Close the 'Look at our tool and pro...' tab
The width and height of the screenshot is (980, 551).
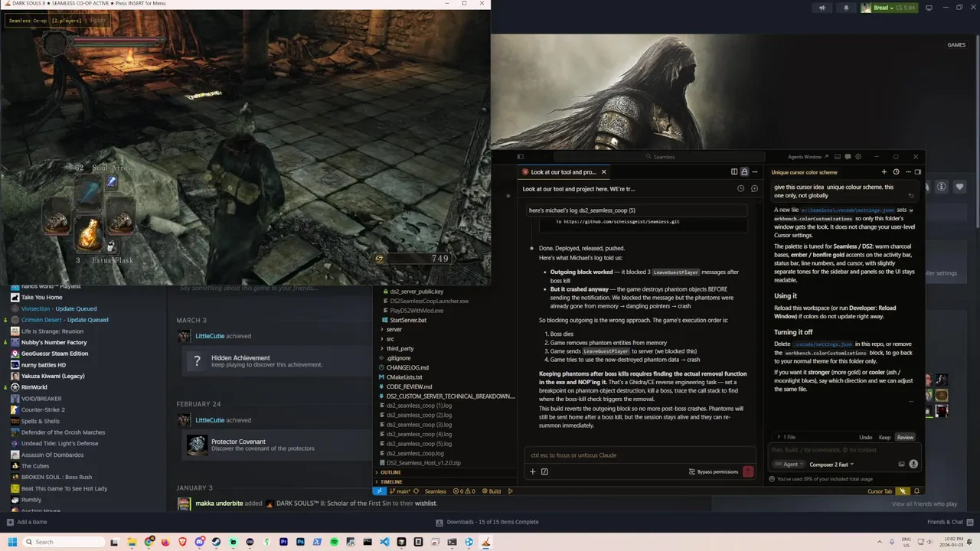(603, 172)
